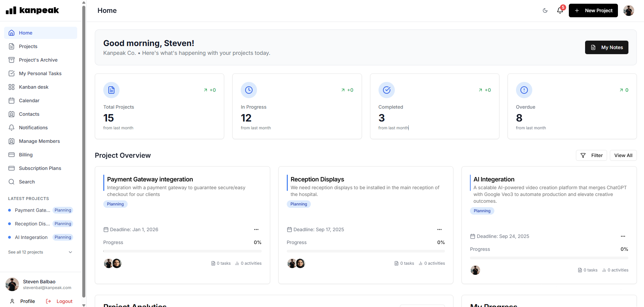
Task: Click the sidebar vertical scrollbar
Action: 84,152
